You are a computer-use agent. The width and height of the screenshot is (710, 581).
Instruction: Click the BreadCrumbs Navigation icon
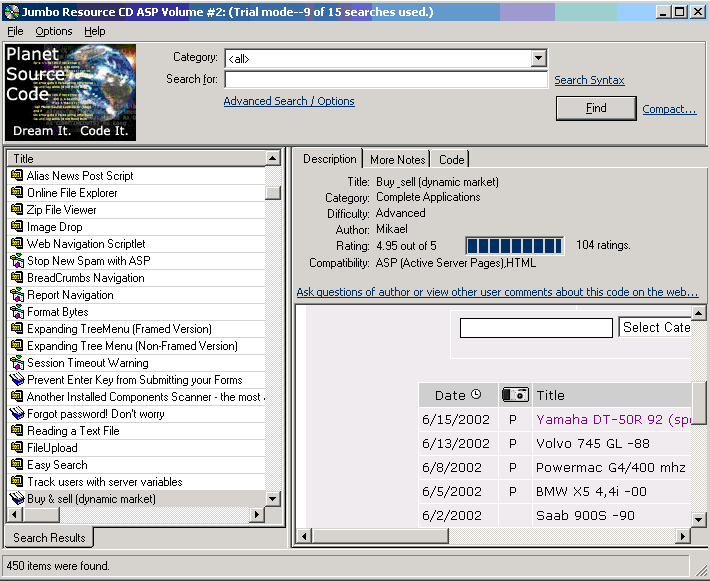click(x=17, y=278)
